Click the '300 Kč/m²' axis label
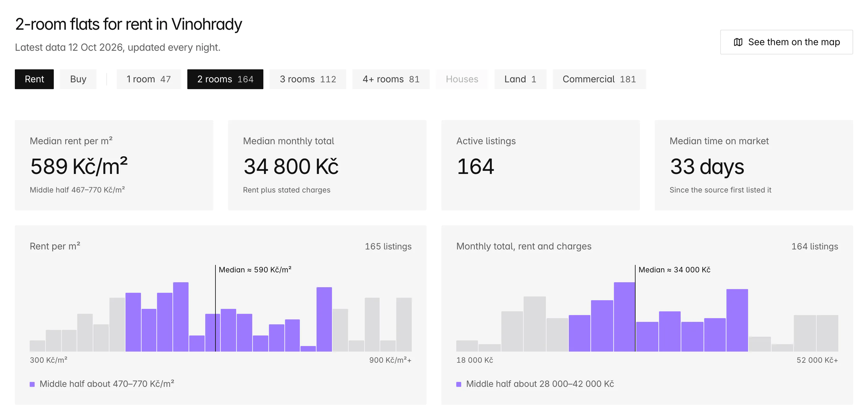The width and height of the screenshot is (868, 411). coord(49,360)
